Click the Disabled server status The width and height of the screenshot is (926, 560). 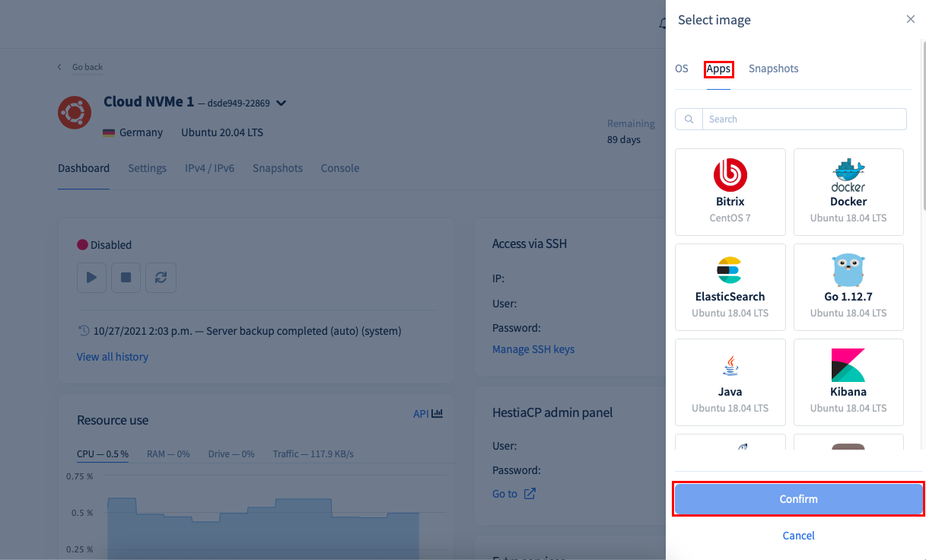tap(104, 245)
